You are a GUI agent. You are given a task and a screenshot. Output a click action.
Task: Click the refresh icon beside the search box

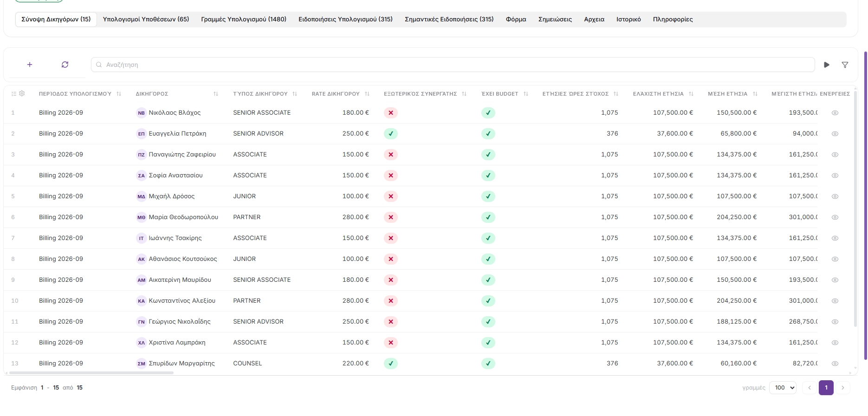click(65, 65)
